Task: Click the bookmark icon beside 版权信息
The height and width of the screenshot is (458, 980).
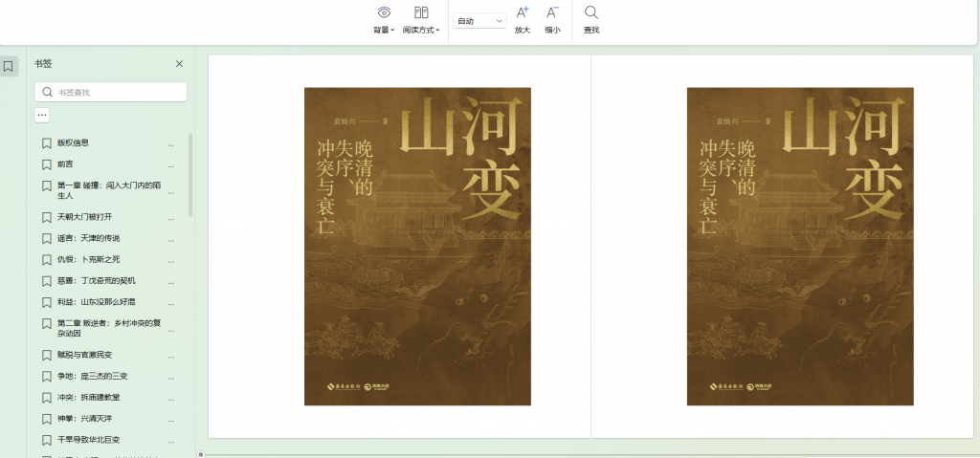Action: 46,143
